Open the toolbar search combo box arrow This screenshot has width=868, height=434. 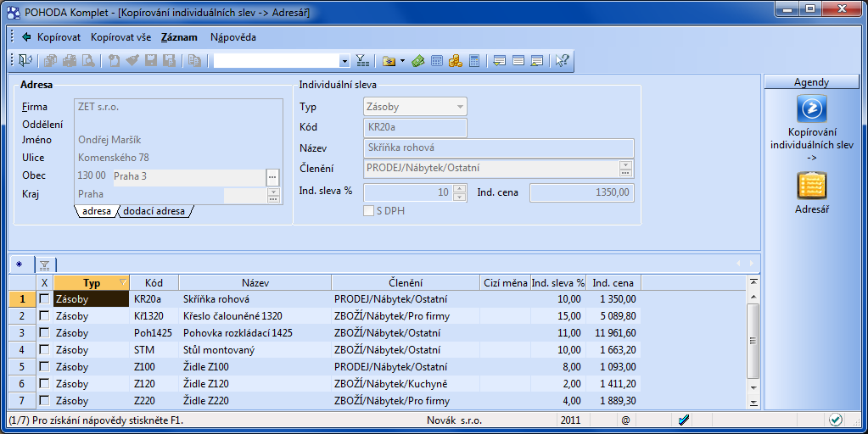(x=344, y=61)
